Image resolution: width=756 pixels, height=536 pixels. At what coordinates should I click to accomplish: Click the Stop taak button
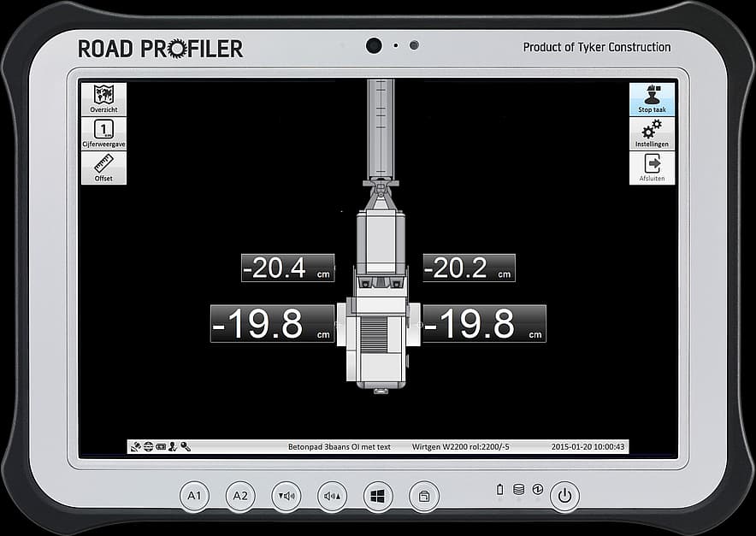click(x=652, y=99)
